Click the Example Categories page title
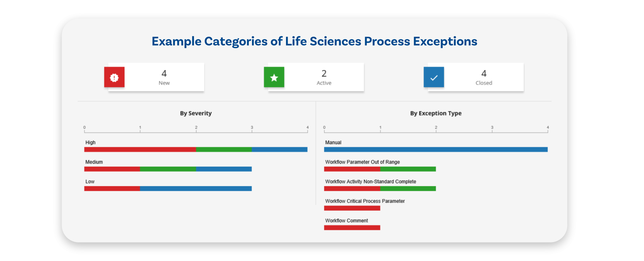The width and height of the screenshot is (644, 261). pos(314,41)
